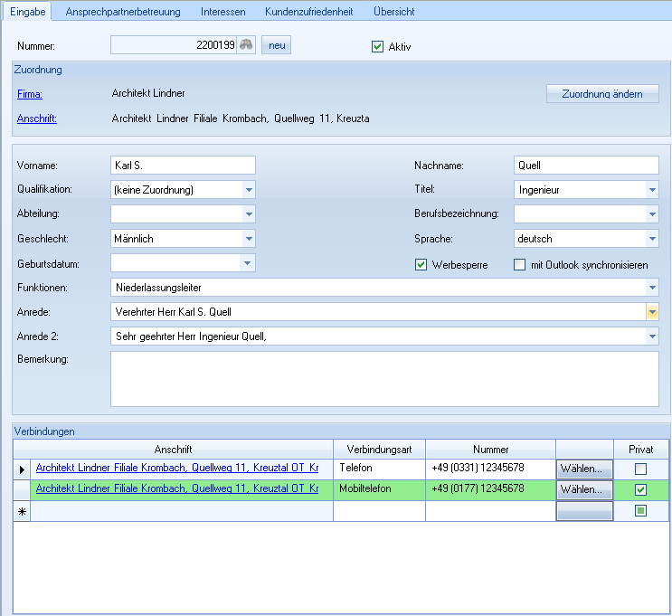Click the Vorname input field
The height and width of the screenshot is (616, 672).
(x=183, y=166)
